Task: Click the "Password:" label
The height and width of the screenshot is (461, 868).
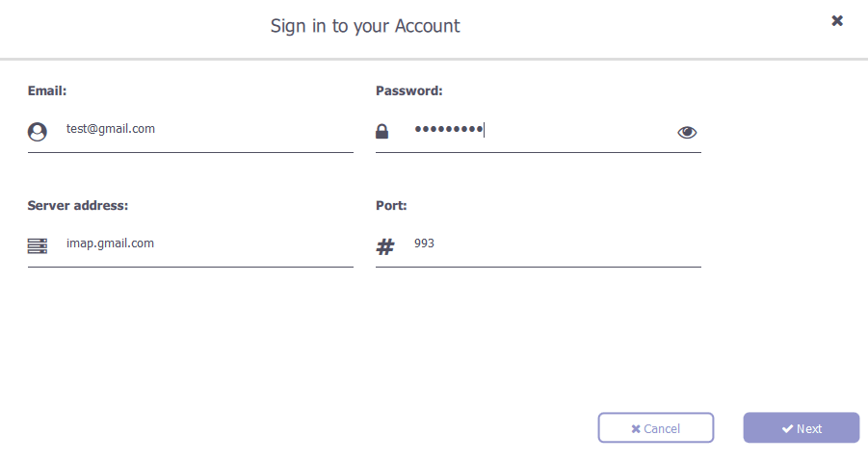Action: pyautogui.click(x=409, y=90)
